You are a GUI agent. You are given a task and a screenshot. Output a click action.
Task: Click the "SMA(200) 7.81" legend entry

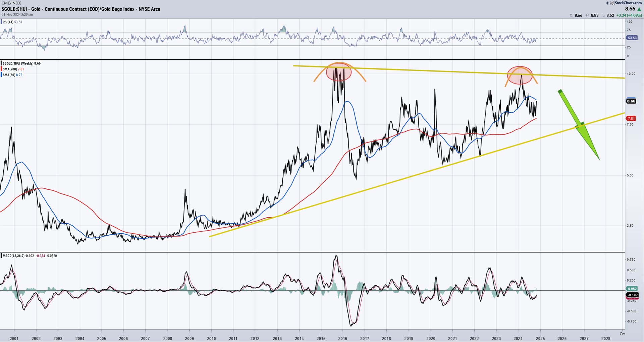[13, 69]
